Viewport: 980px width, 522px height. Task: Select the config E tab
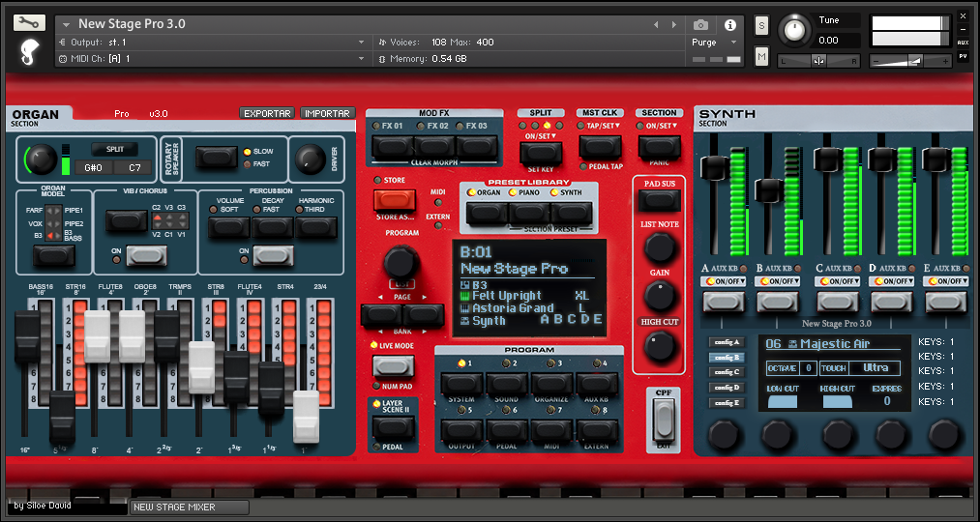[727, 403]
